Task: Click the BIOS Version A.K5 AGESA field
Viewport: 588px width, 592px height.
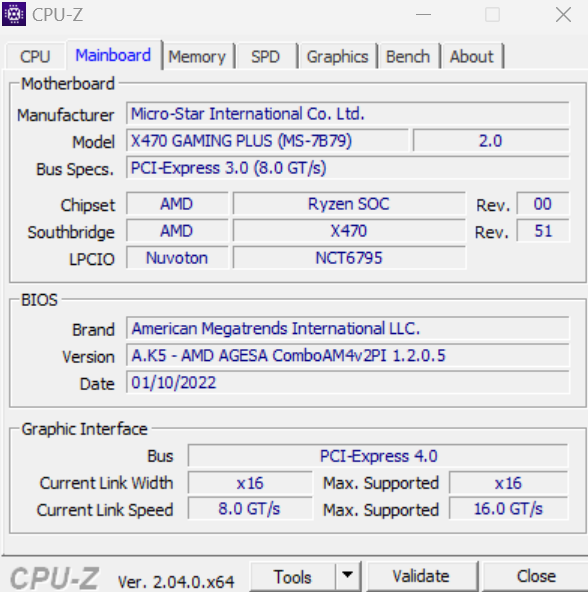Action: point(347,356)
